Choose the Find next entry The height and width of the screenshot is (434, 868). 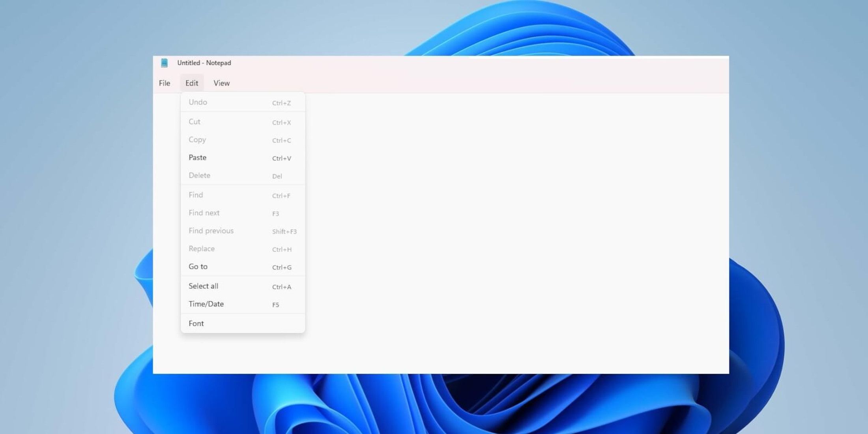click(x=243, y=213)
